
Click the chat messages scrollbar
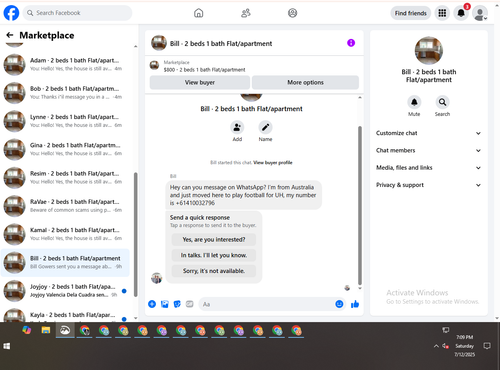(x=360, y=205)
